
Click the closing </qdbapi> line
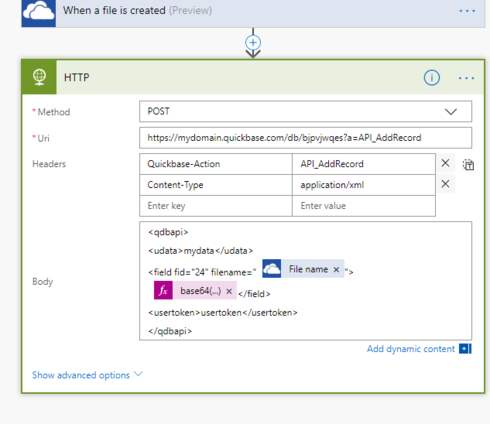[x=170, y=331]
